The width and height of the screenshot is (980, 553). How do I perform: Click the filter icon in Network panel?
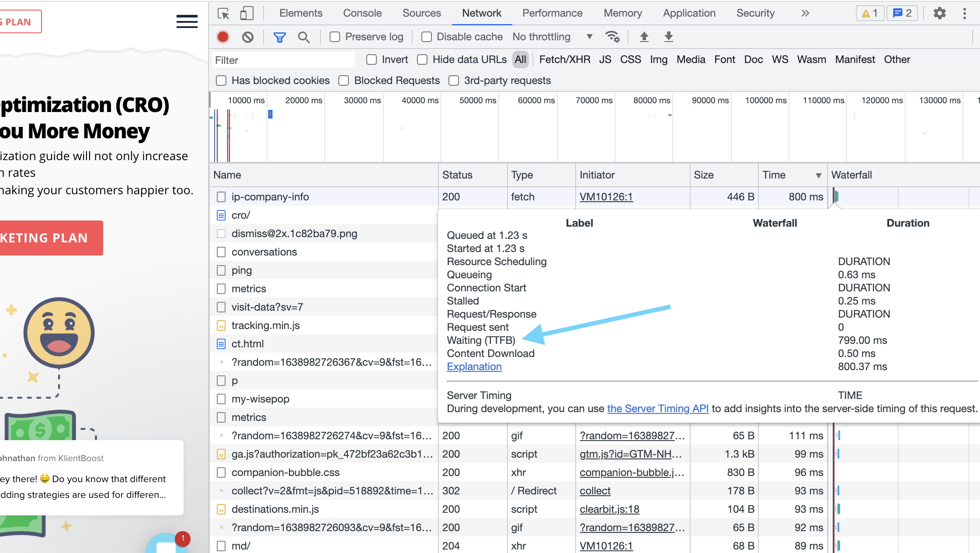pos(280,37)
